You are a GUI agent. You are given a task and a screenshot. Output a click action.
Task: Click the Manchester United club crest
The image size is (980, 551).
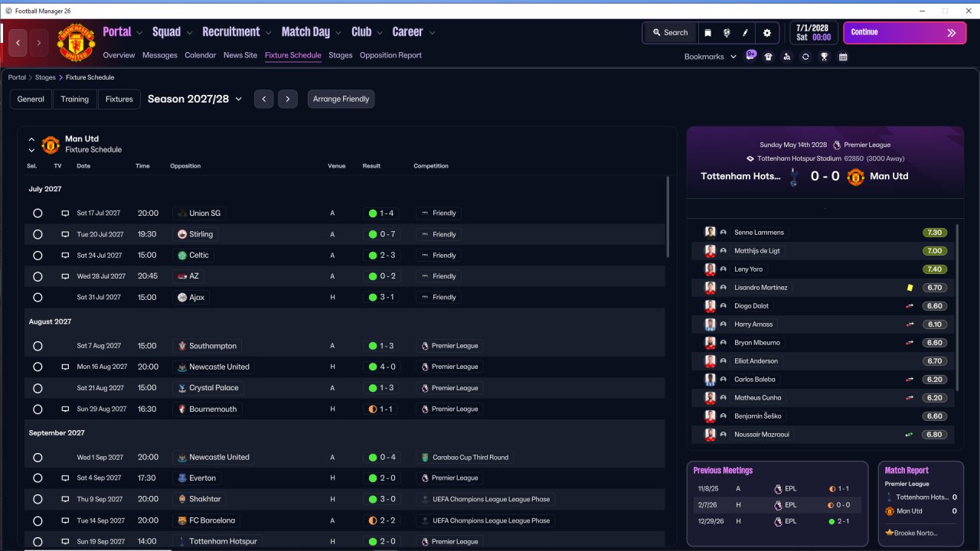pos(76,42)
